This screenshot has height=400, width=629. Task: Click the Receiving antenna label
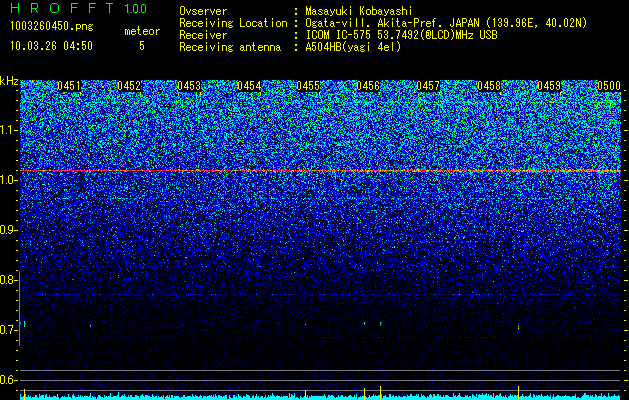coord(230,47)
